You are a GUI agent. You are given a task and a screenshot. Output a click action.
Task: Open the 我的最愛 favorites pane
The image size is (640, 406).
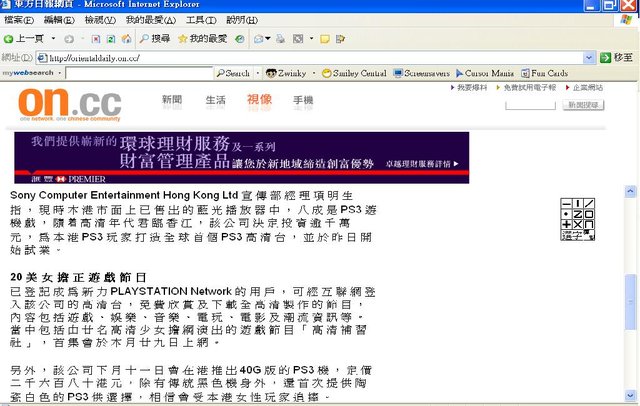click(203, 39)
